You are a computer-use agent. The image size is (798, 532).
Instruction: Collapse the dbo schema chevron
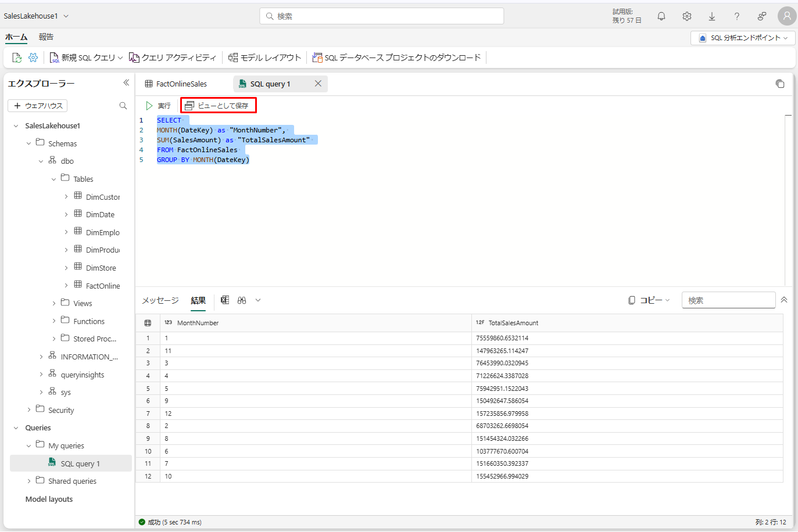click(x=41, y=161)
